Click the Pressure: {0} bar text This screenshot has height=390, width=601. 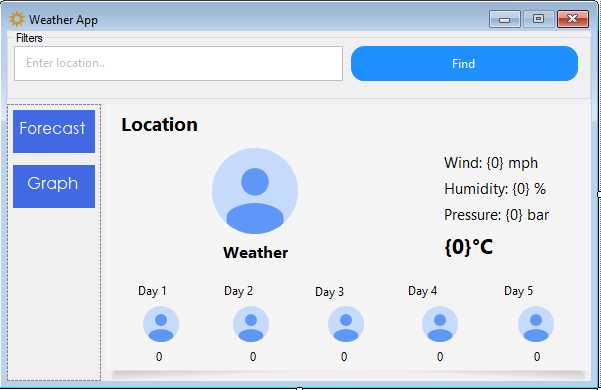tap(496, 215)
